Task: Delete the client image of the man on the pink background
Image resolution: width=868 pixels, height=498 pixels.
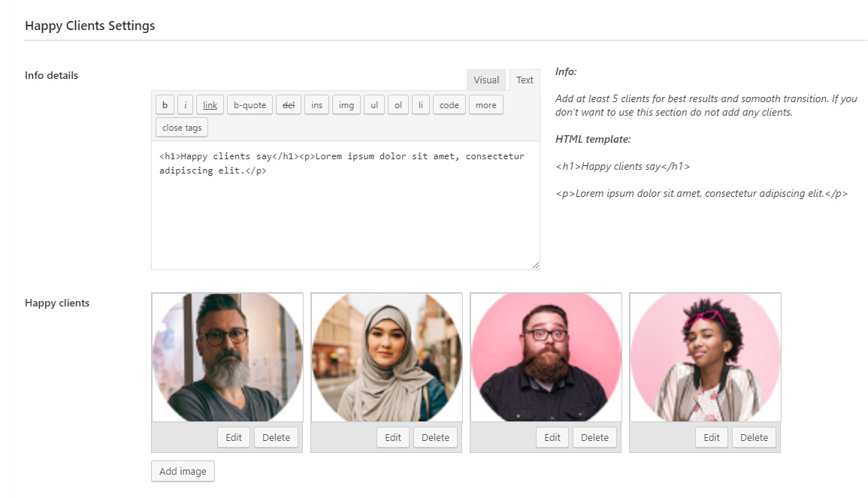Action: tap(595, 438)
